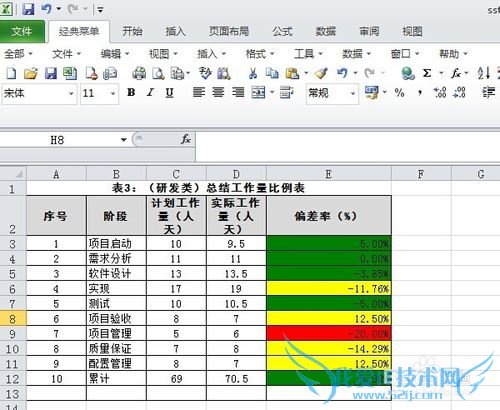Select title cell 表3: (研发类) 总结工作量比例表

[209, 188]
